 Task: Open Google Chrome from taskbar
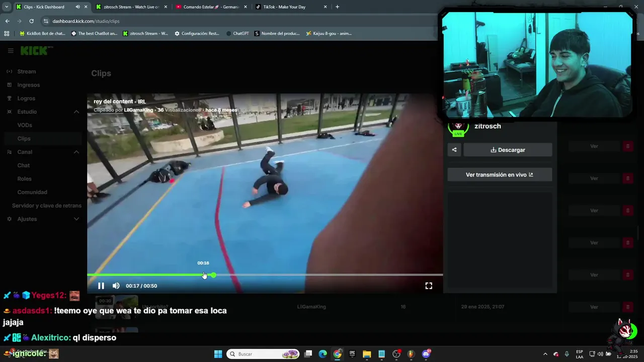tap(338, 354)
